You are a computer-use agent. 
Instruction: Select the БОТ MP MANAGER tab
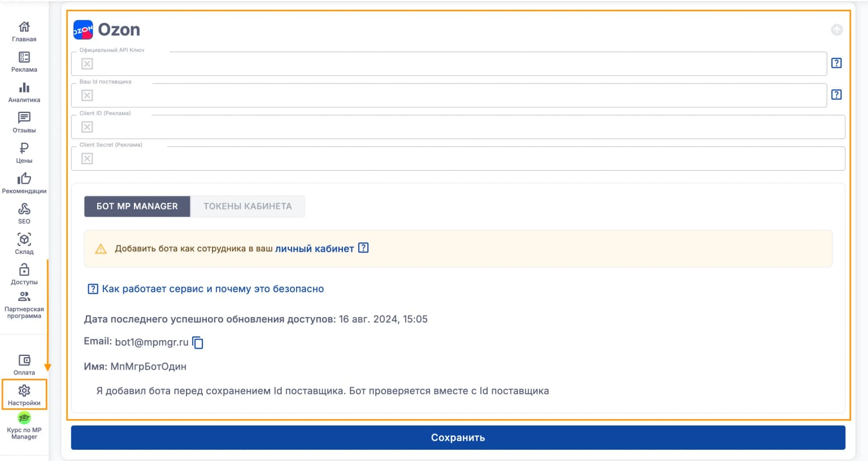pos(137,206)
